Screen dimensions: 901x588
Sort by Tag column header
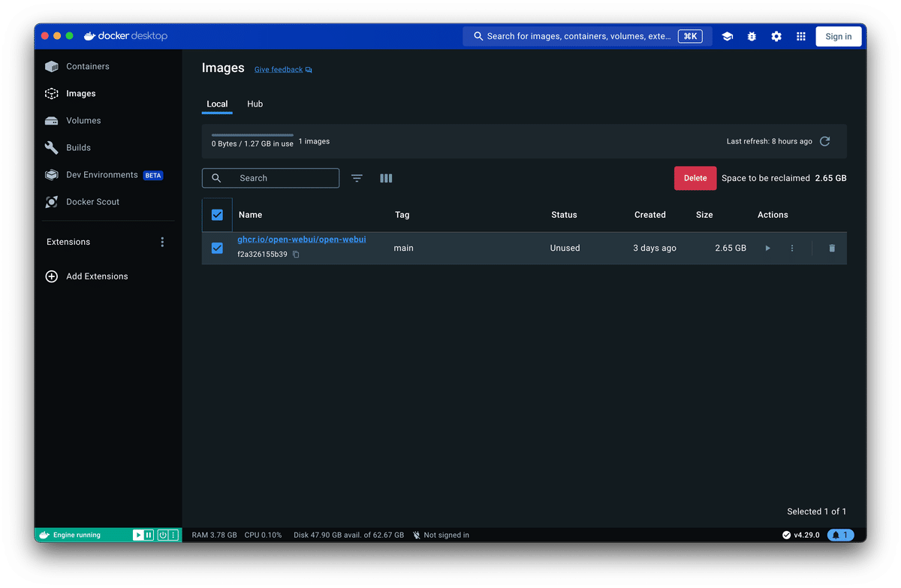click(402, 215)
